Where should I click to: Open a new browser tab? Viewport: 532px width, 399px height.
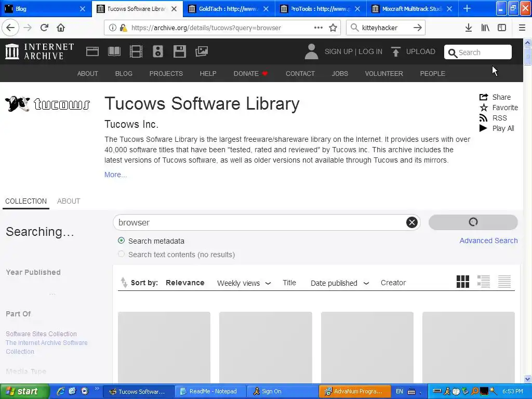pos(467,8)
